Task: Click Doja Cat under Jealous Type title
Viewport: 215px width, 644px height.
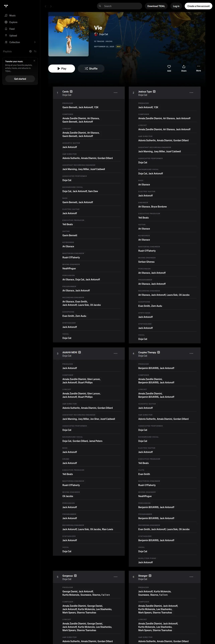Action: tap(143, 95)
